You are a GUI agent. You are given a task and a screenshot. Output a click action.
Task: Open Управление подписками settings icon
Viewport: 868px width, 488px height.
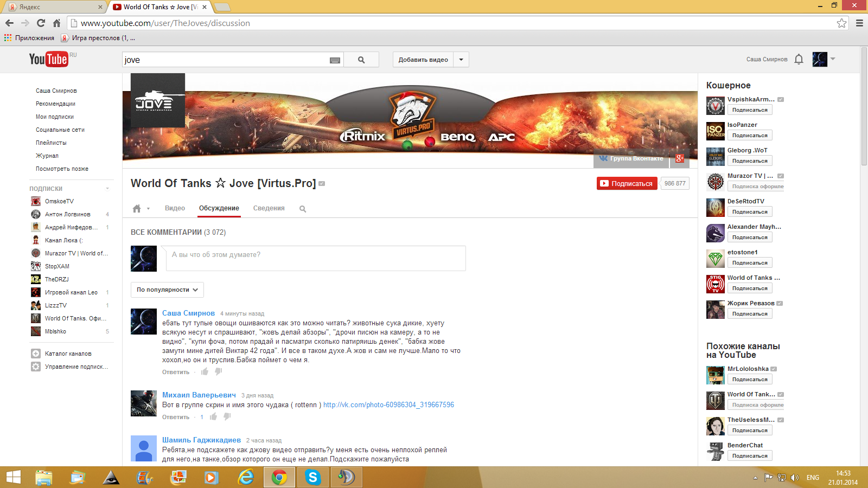36,367
